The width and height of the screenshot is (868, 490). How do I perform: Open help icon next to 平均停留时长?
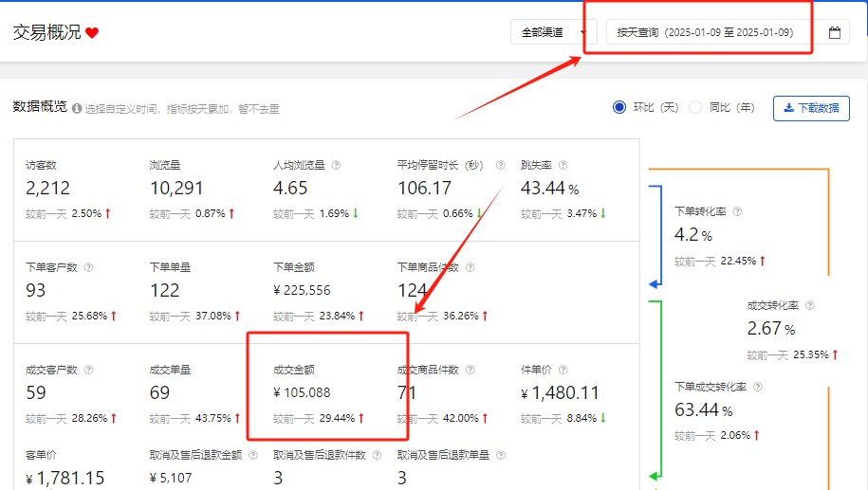[x=501, y=165]
